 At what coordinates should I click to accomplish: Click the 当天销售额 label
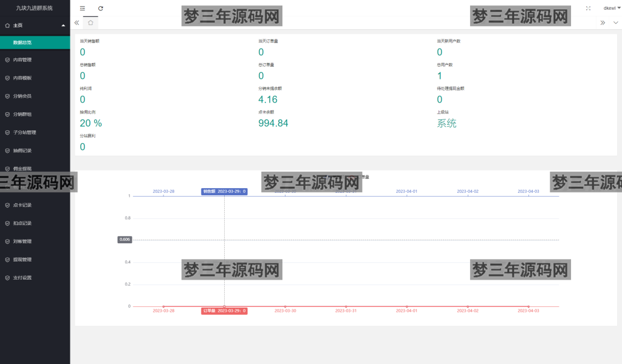coord(90,41)
